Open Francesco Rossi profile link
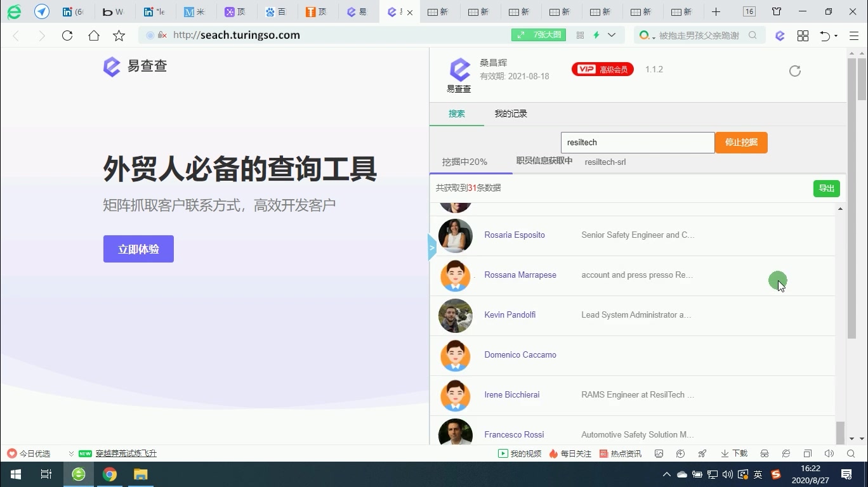868x487 pixels. (514, 435)
